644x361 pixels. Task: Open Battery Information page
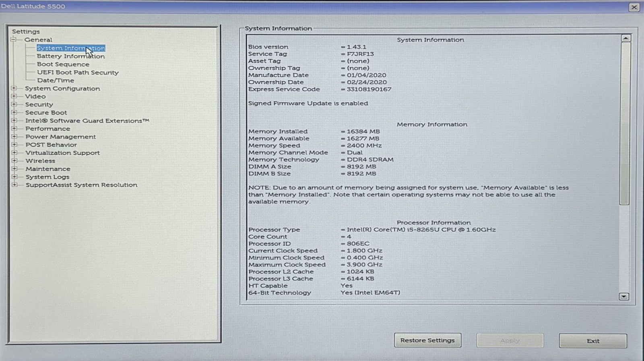pos(71,56)
